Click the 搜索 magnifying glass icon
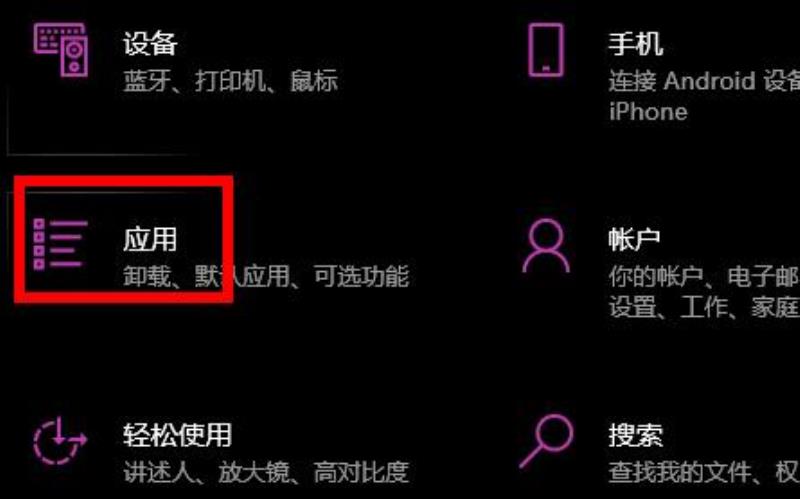Screen dimensions: 800x499 546,441
